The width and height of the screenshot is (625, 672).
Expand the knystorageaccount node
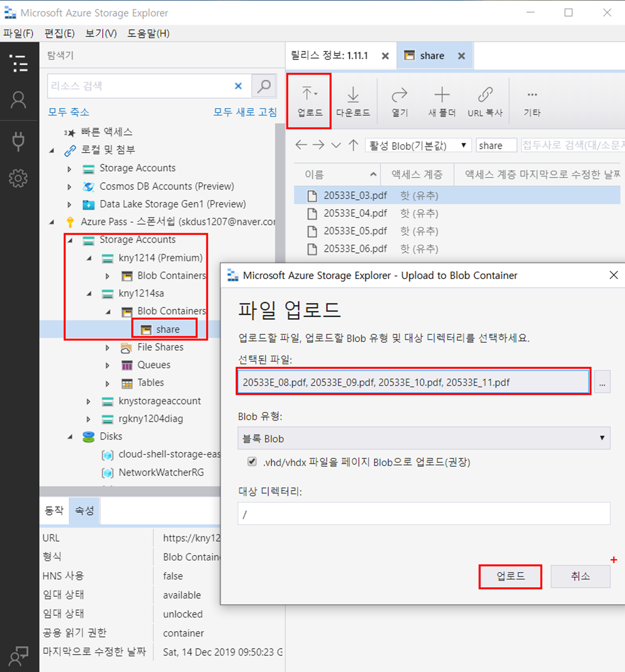click(88, 401)
